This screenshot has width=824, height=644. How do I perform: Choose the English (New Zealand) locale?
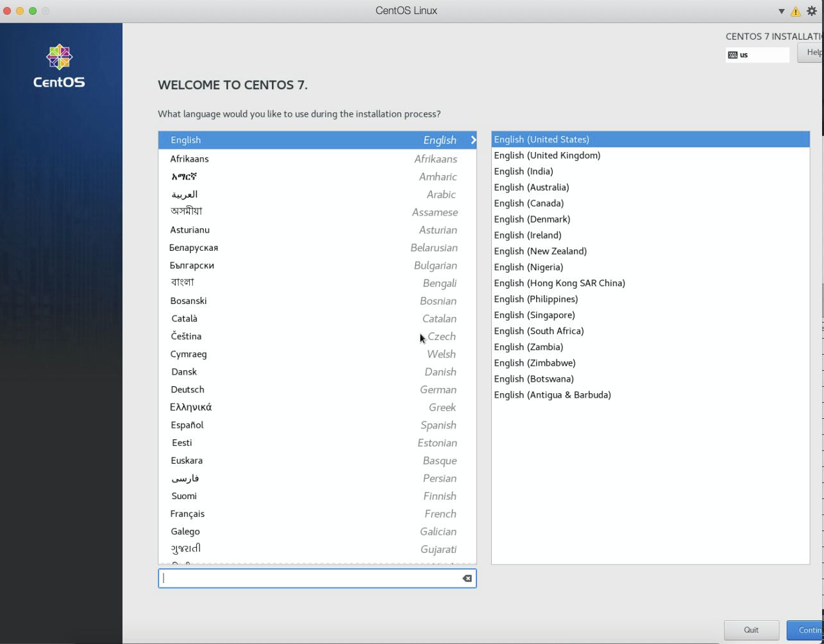650,251
